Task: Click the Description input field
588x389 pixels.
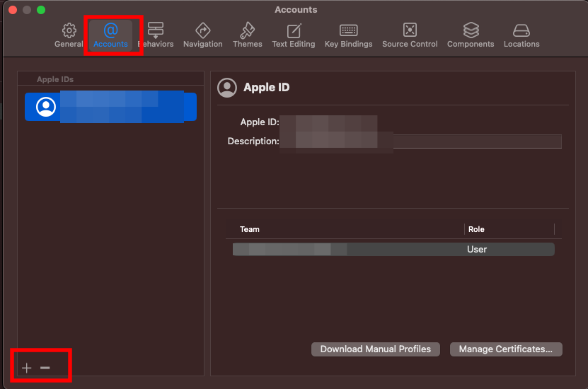Action: 420,141
